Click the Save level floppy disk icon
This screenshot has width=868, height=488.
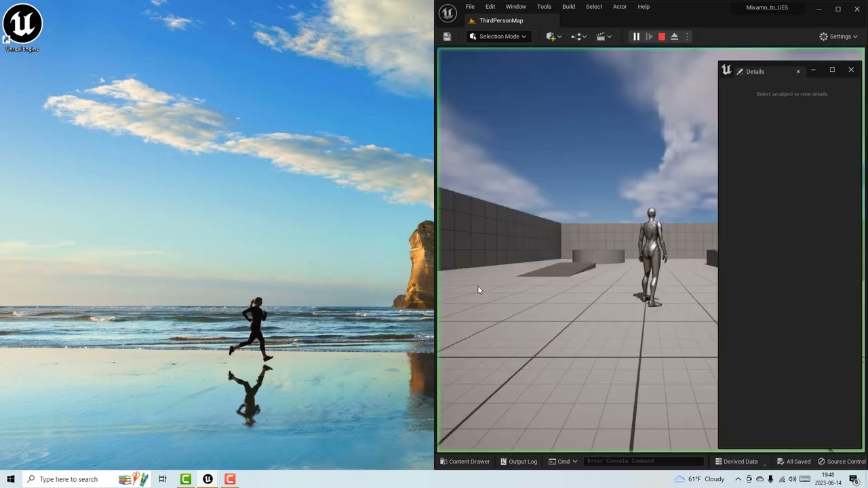click(447, 37)
